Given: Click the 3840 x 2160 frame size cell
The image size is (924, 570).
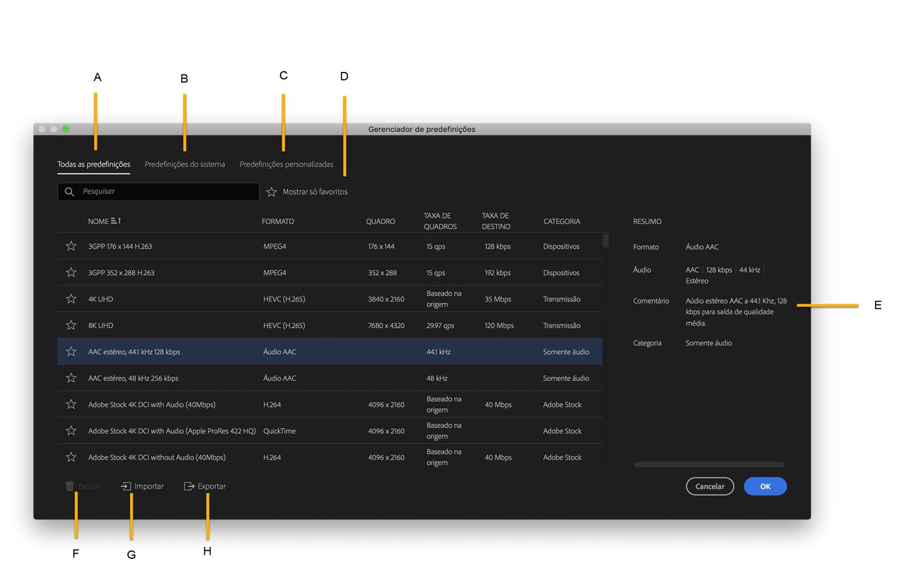Looking at the screenshot, I should (x=386, y=299).
